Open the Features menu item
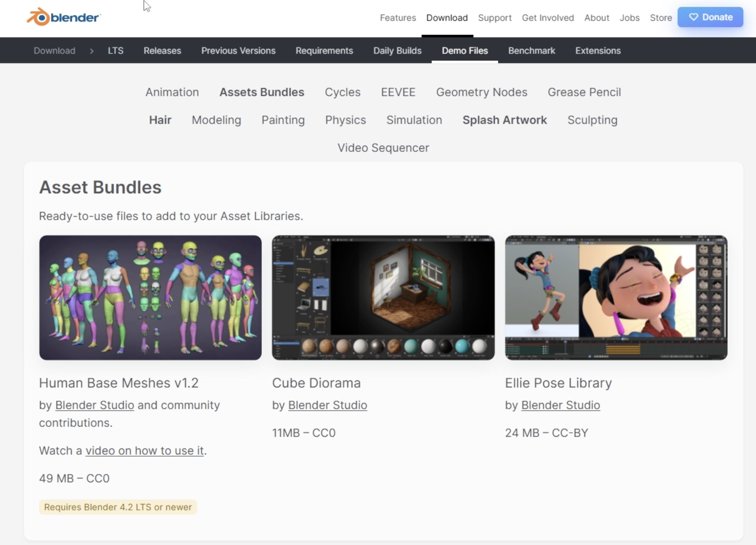Image resolution: width=756 pixels, height=545 pixels. tap(398, 18)
